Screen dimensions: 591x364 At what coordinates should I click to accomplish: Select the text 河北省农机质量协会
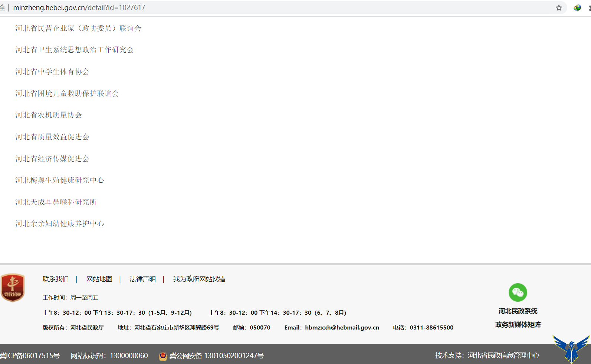pyautogui.click(x=49, y=115)
